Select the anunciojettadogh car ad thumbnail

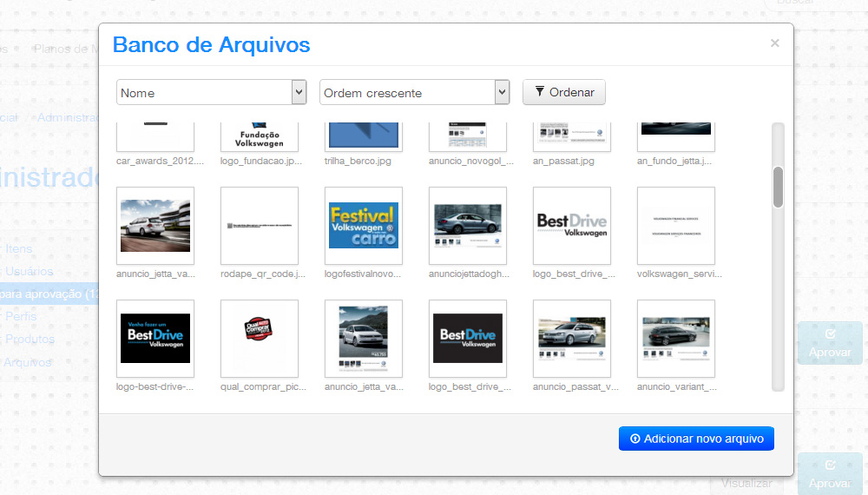[x=468, y=225]
